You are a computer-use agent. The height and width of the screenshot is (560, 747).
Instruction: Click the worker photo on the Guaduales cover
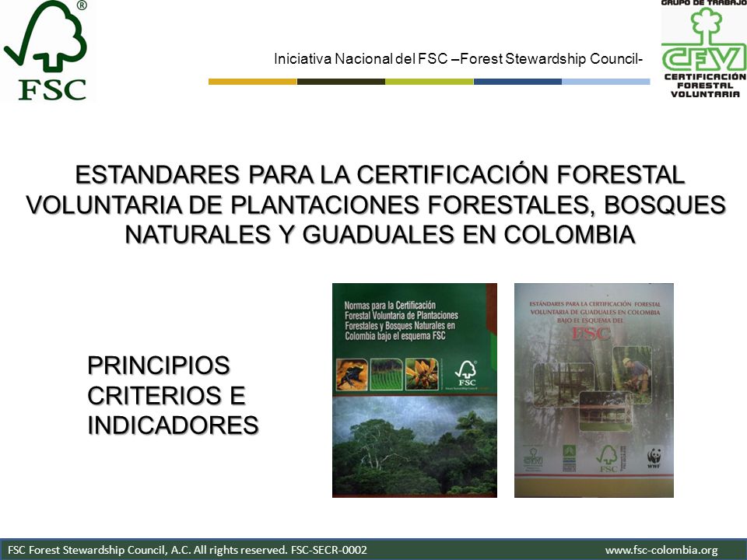click(x=632, y=375)
